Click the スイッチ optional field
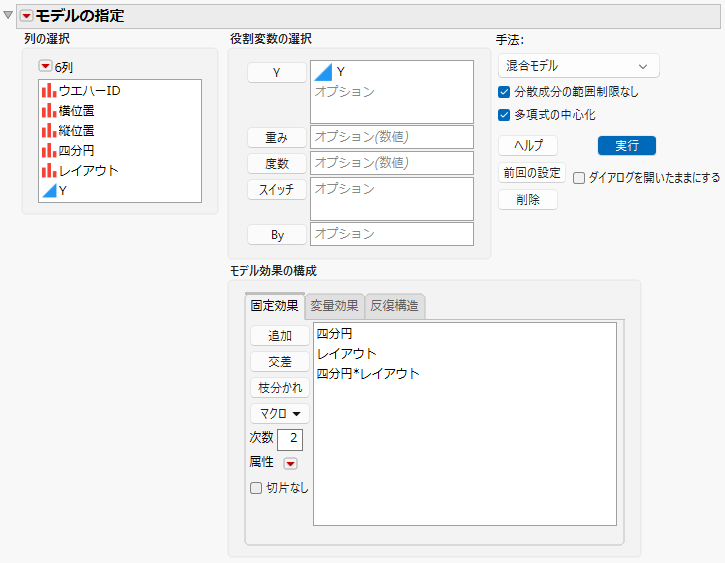This screenshot has height=563, width=725. pyautogui.click(x=392, y=199)
